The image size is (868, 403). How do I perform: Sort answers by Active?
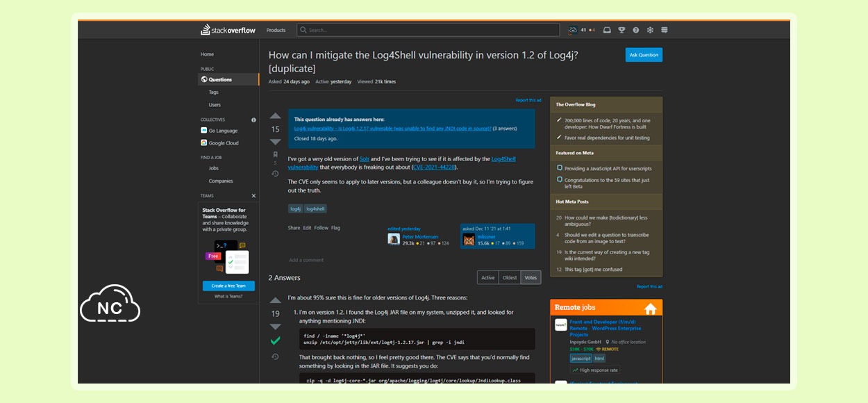(x=488, y=278)
